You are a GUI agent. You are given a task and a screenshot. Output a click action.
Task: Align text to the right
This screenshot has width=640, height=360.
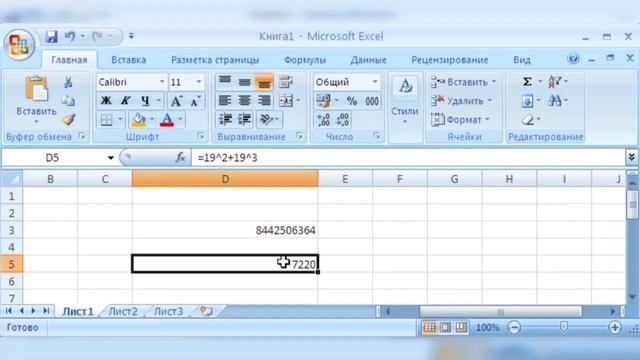coord(264,100)
